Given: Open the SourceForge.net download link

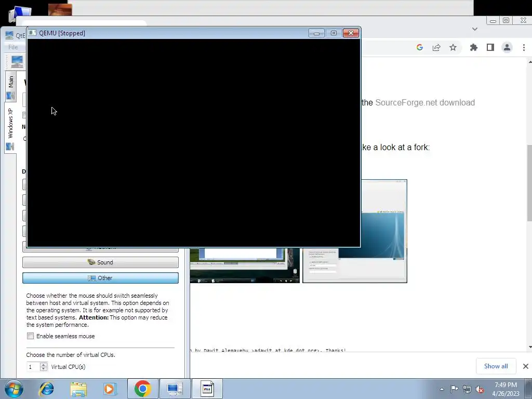Looking at the screenshot, I should (x=425, y=102).
